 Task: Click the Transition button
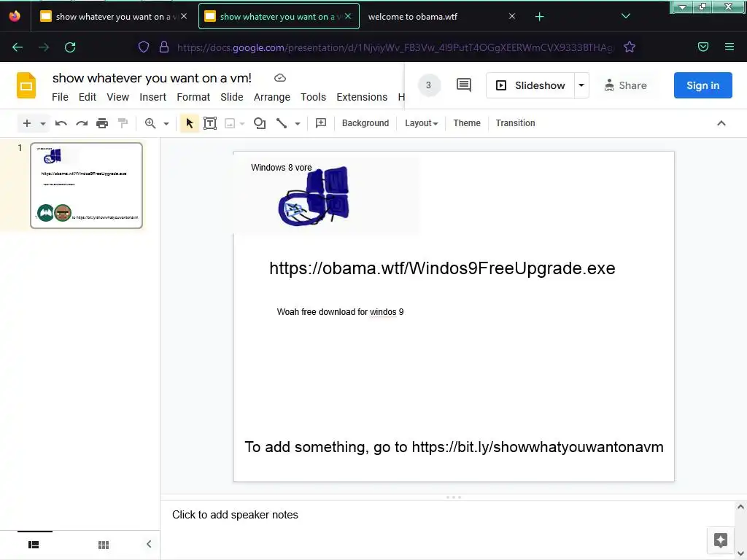[515, 122]
